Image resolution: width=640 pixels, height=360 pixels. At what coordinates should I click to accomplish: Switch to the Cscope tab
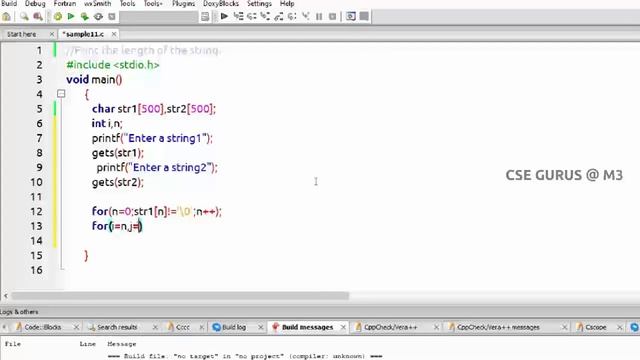[x=595, y=327]
